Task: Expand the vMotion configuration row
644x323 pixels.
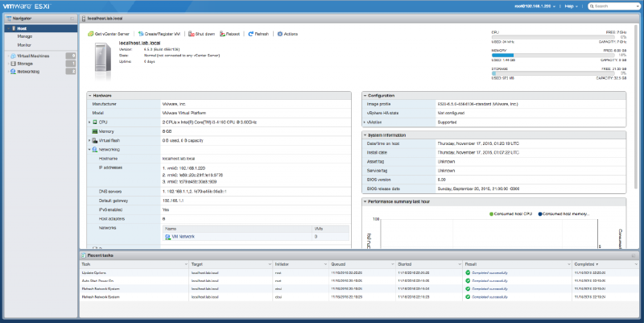Action: pyautogui.click(x=365, y=122)
